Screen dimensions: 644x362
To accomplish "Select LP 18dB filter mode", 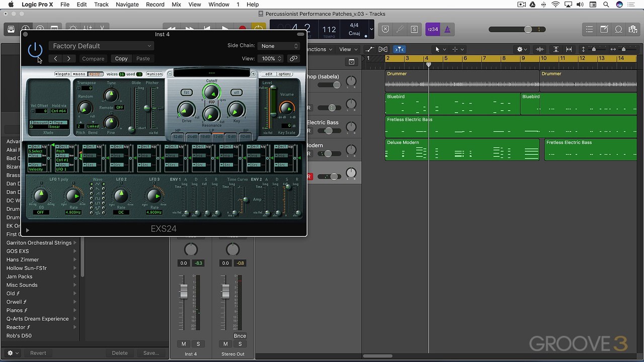I will click(205, 137).
